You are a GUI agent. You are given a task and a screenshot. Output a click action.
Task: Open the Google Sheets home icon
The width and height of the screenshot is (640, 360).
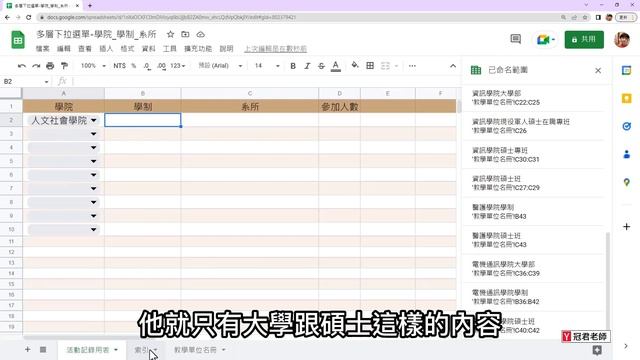pyautogui.click(x=18, y=40)
